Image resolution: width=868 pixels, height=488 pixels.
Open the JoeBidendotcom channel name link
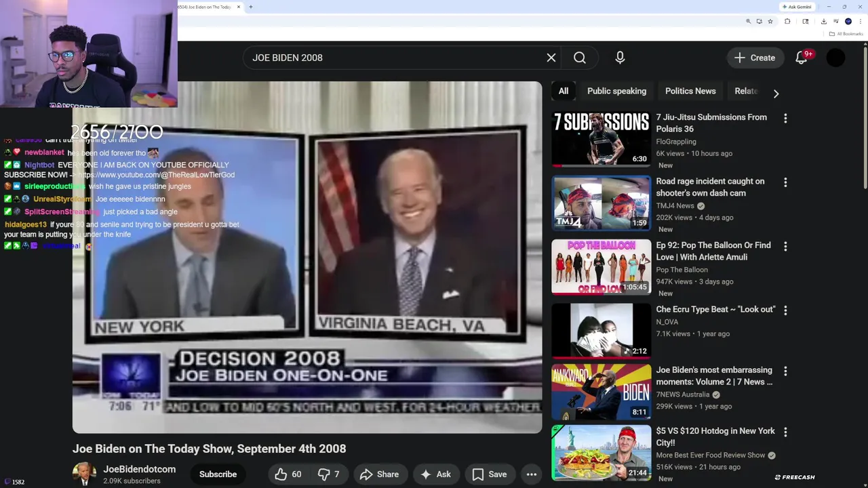(139, 469)
